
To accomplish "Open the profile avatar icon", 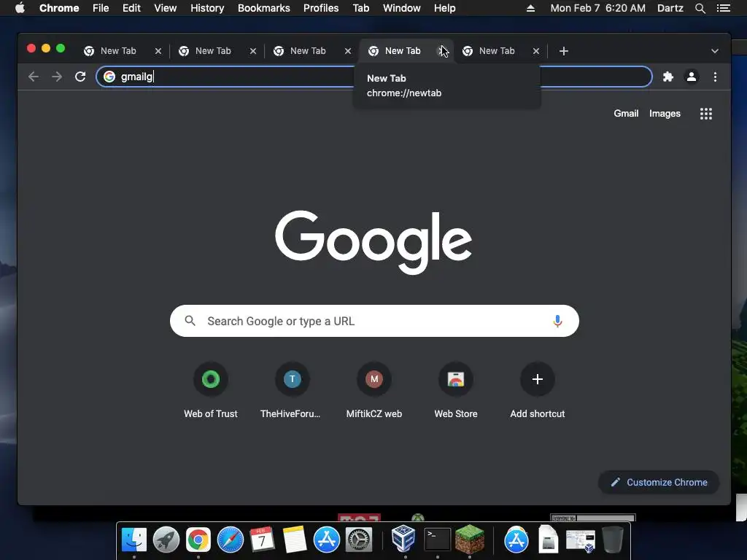I will click(x=692, y=77).
